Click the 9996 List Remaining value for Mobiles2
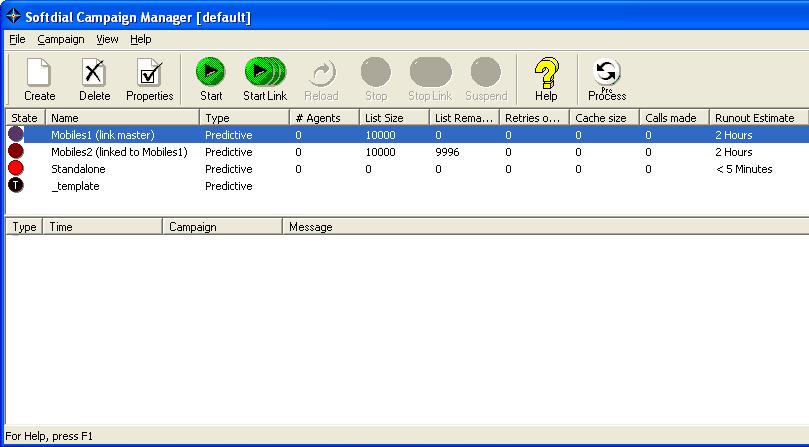Viewport: 809px width, 447px height. click(x=447, y=152)
